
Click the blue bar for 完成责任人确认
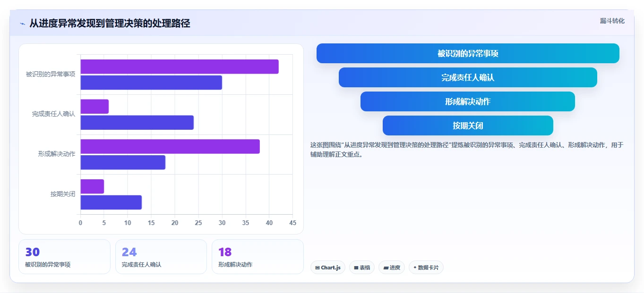coord(137,123)
